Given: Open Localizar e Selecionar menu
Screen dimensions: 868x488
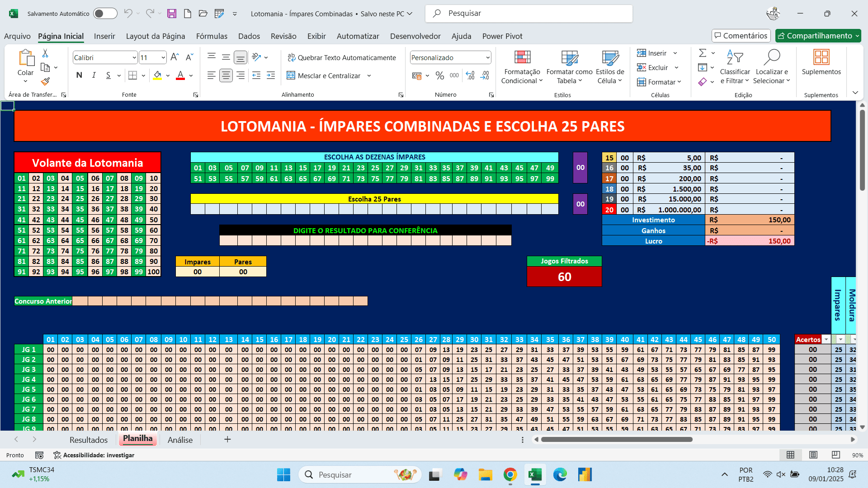Looking at the screenshot, I should coord(772,67).
